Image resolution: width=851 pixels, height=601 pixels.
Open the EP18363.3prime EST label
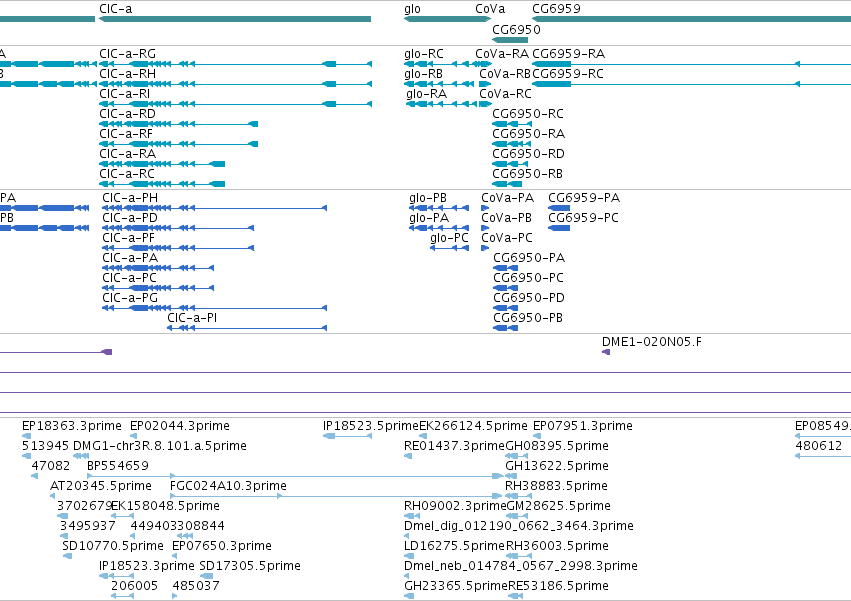pyautogui.click(x=72, y=426)
